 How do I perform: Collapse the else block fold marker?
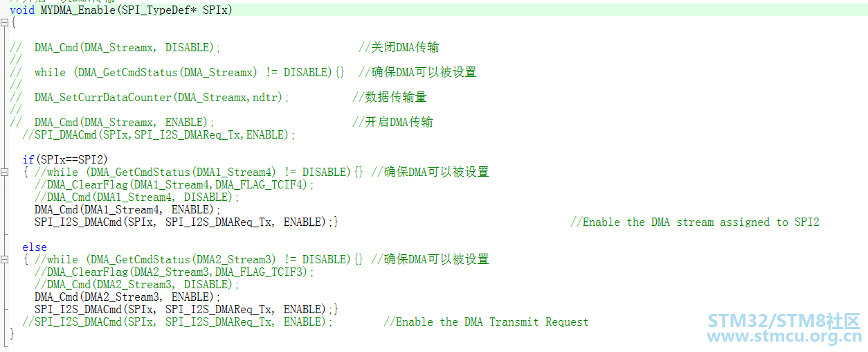[x=5, y=260]
